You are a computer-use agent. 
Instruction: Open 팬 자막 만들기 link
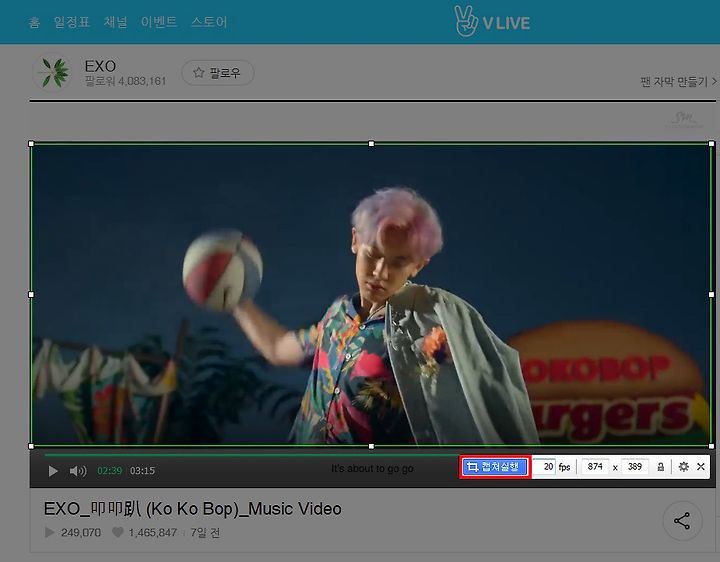678,82
